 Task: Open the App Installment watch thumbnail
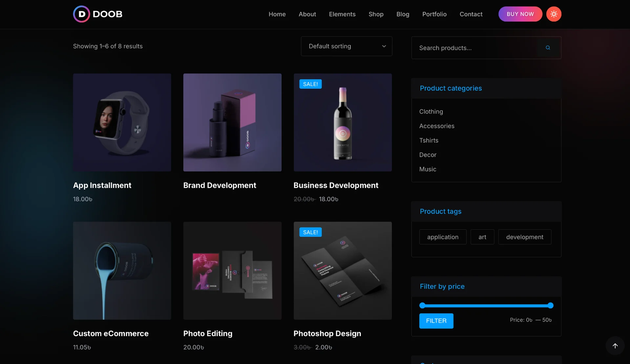click(122, 122)
